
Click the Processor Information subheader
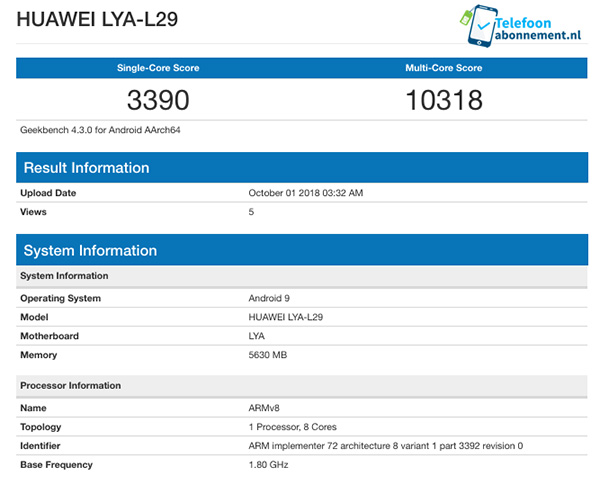pos(302,385)
